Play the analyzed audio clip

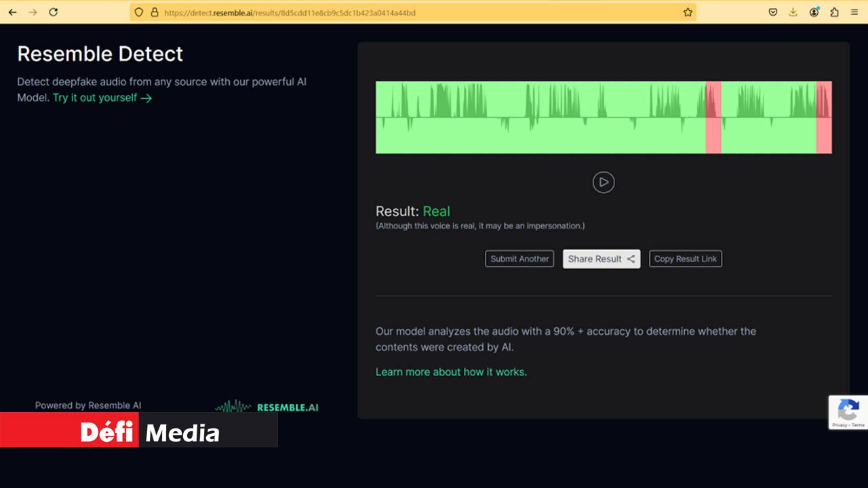point(603,182)
